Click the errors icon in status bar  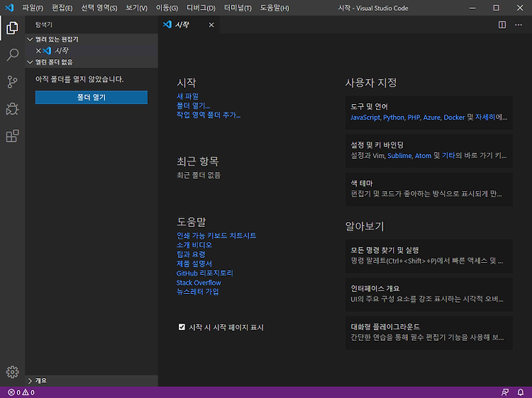(11, 392)
